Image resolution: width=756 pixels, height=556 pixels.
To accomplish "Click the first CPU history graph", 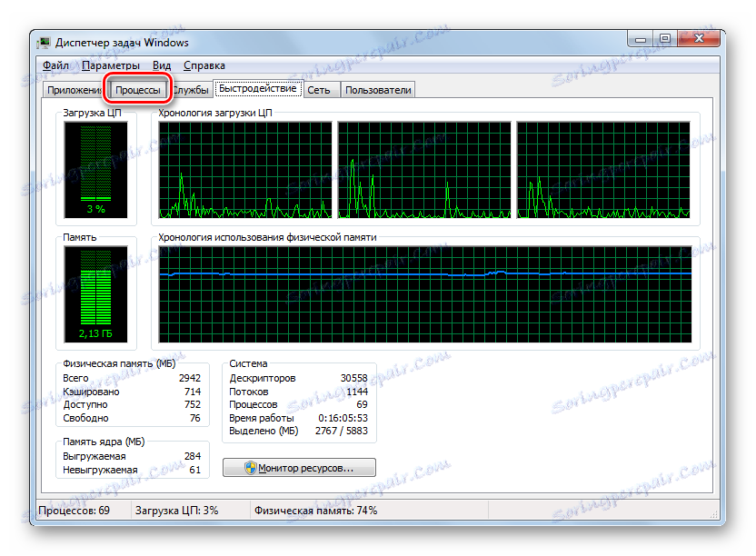I will click(245, 170).
